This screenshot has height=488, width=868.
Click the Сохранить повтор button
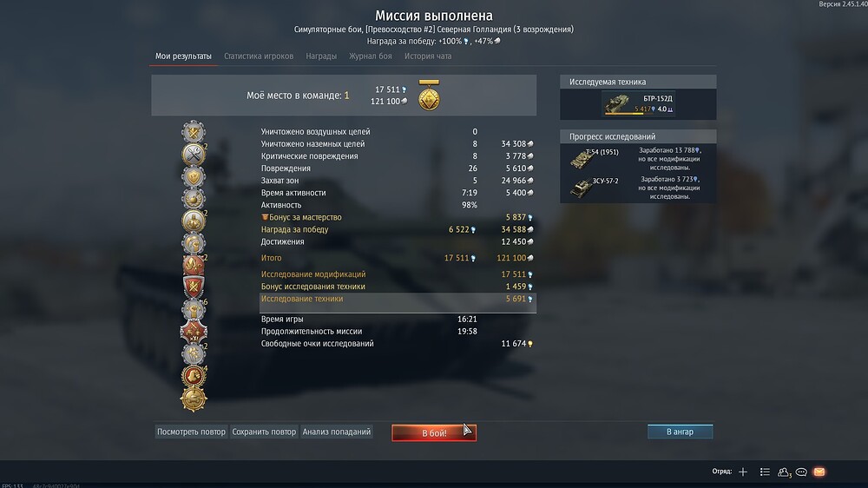point(264,432)
